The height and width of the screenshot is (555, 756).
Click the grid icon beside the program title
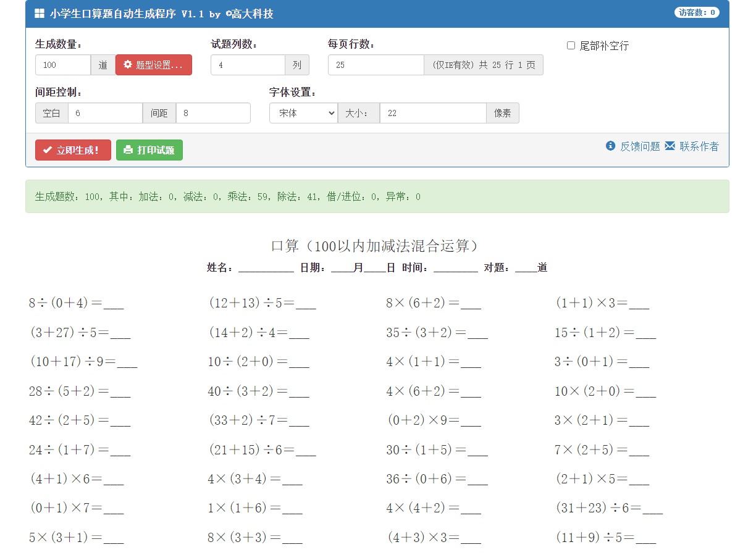coord(40,14)
